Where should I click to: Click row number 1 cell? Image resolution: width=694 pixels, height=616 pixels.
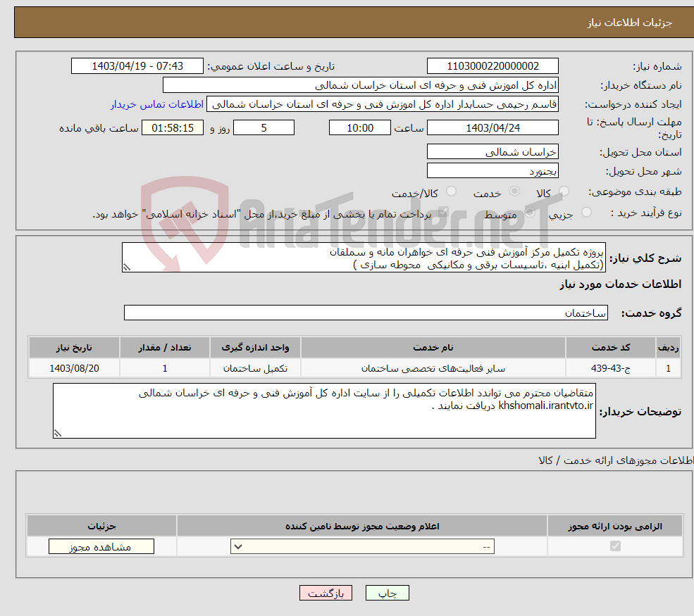coord(669,368)
